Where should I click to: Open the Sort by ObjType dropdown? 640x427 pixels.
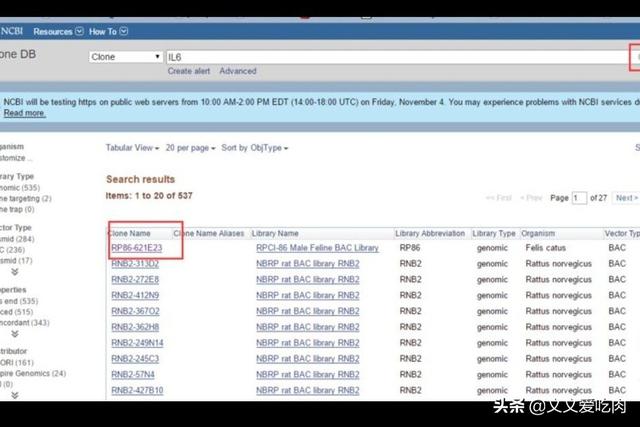(x=254, y=148)
